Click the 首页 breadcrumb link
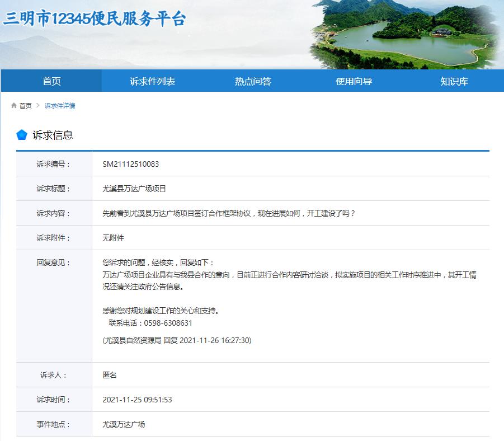Image resolution: width=504 pixels, height=441 pixels. (x=25, y=106)
